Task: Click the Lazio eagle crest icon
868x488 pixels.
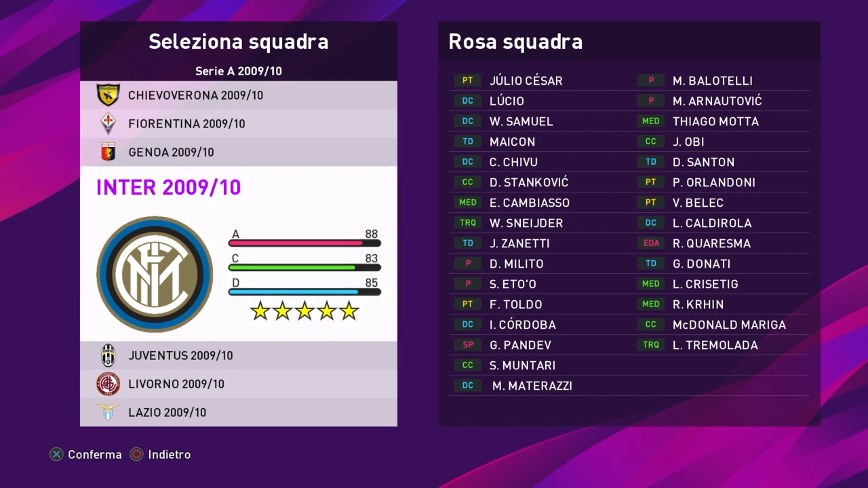Action: pos(108,412)
